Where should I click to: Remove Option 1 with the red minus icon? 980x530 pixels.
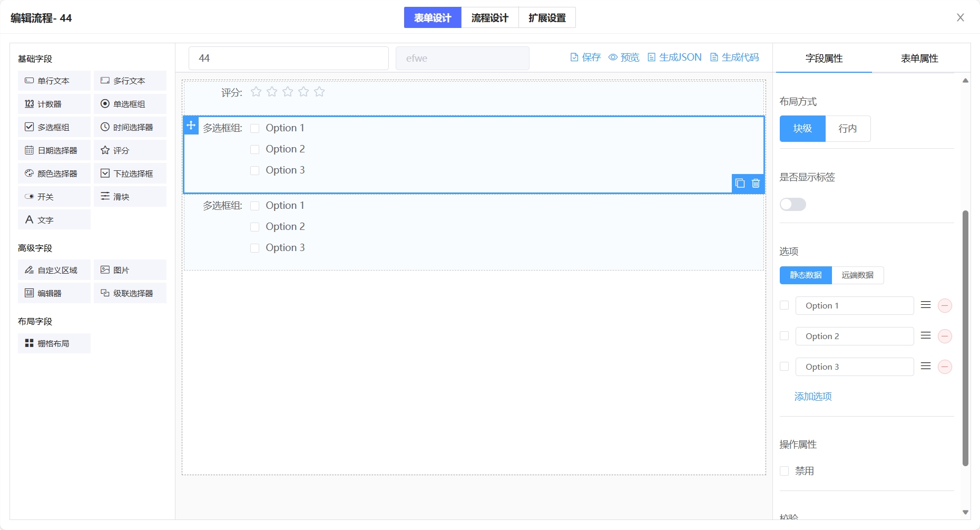[945, 306]
